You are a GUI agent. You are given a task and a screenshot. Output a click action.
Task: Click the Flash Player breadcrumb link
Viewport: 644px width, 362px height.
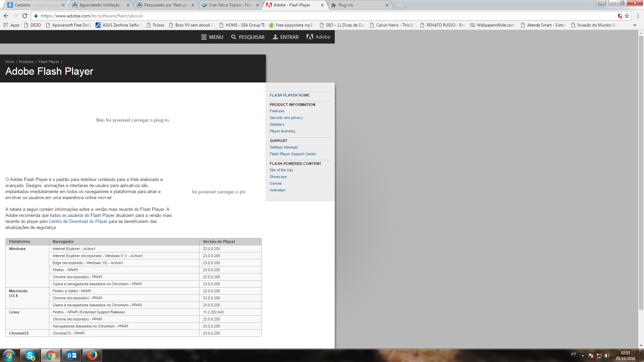point(49,62)
